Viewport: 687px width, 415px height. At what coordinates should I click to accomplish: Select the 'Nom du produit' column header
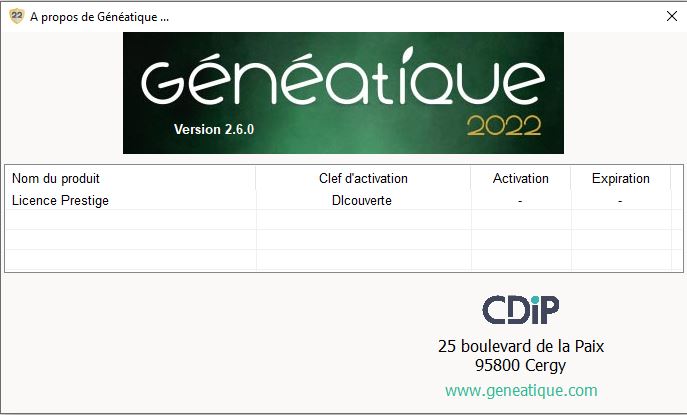coord(130,178)
